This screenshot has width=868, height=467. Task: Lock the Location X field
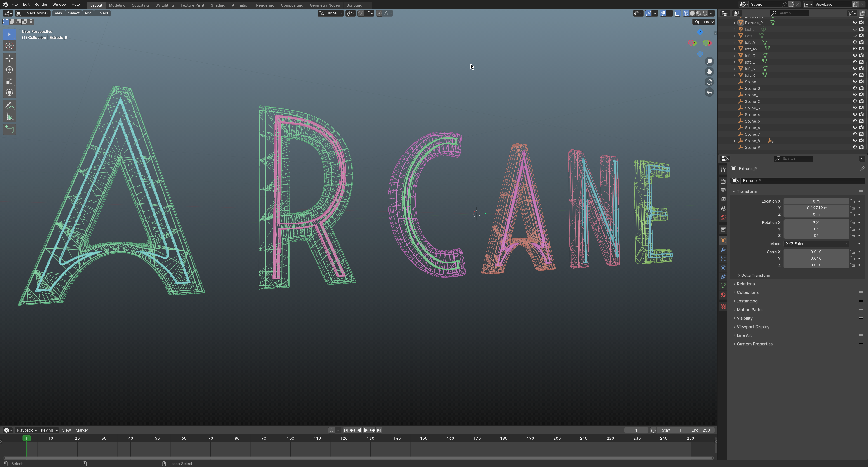click(852, 201)
